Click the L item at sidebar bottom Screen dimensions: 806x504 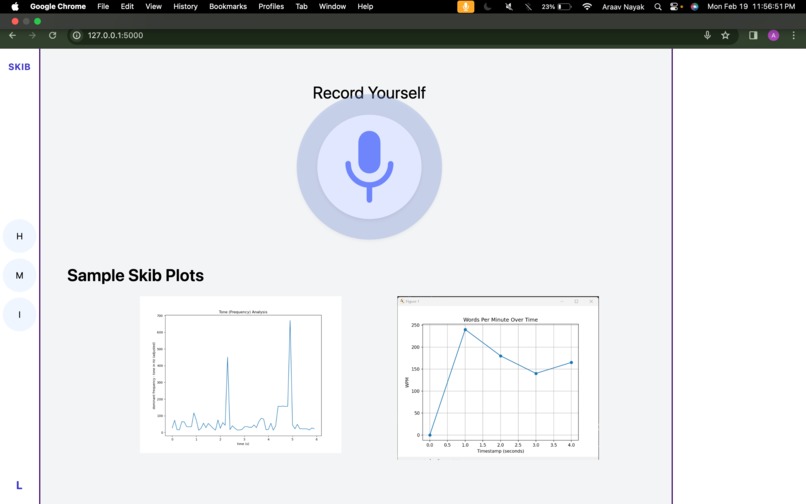[19, 485]
